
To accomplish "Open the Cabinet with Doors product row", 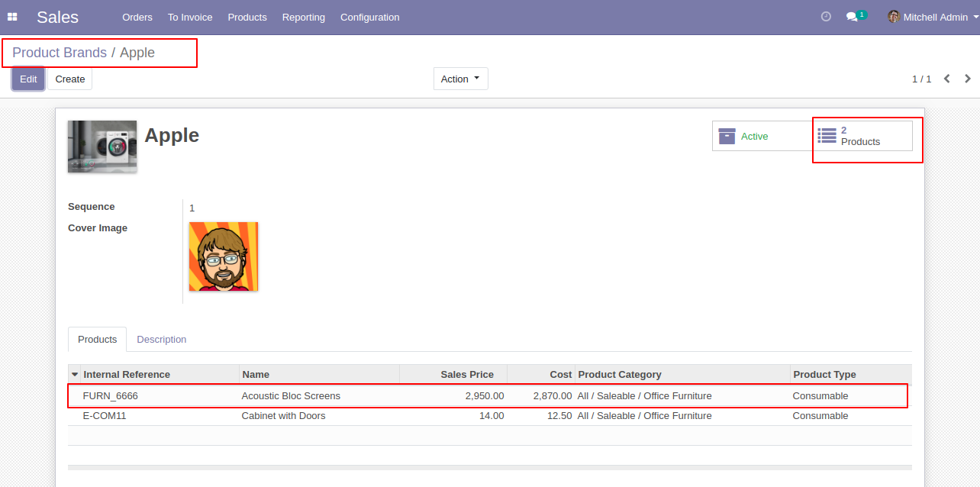I will [x=489, y=415].
